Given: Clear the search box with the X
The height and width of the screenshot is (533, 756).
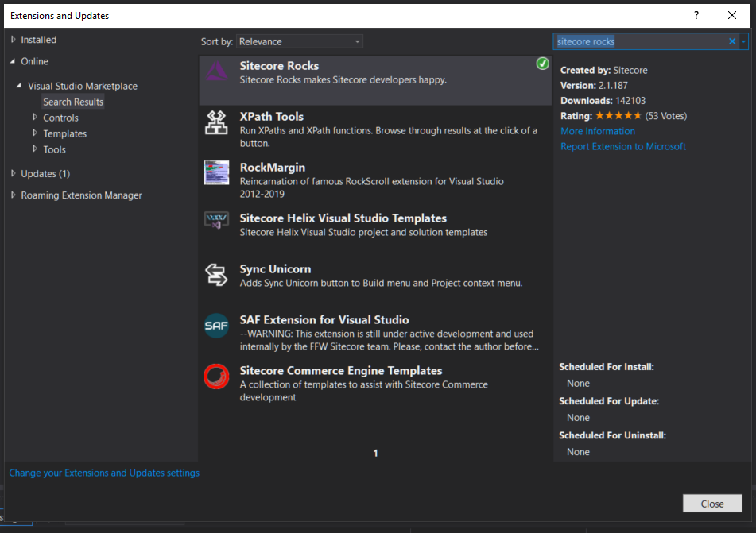Looking at the screenshot, I should click(x=732, y=41).
